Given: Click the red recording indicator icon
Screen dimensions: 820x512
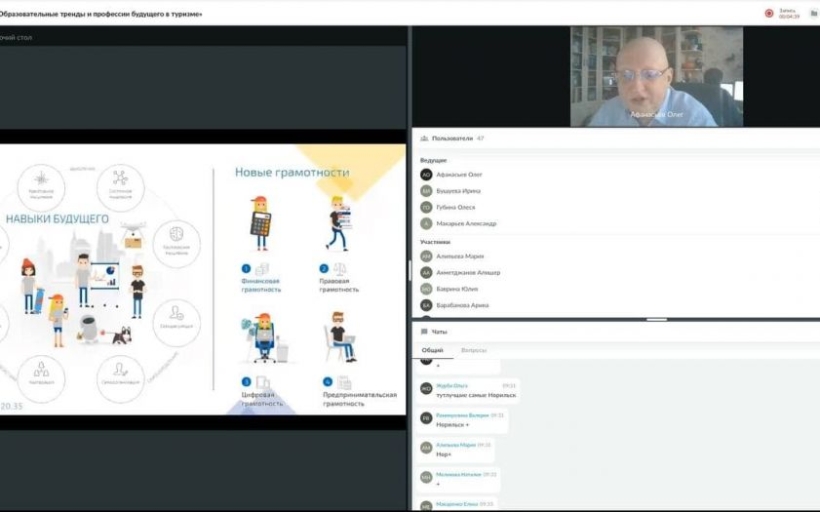Looking at the screenshot, I should (x=769, y=13).
